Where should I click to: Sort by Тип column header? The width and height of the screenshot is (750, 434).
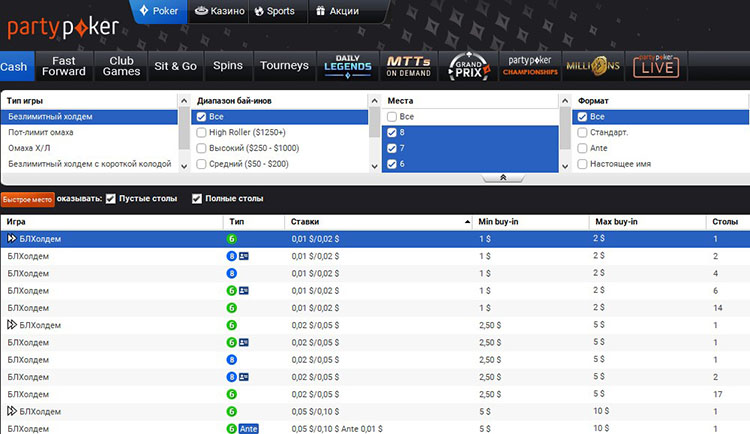[x=254, y=222]
